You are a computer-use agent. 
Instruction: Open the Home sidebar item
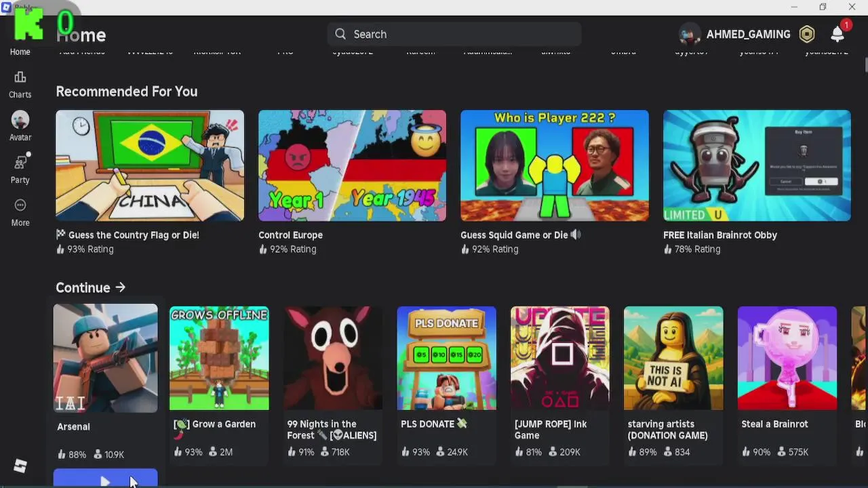pyautogui.click(x=20, y=52)
